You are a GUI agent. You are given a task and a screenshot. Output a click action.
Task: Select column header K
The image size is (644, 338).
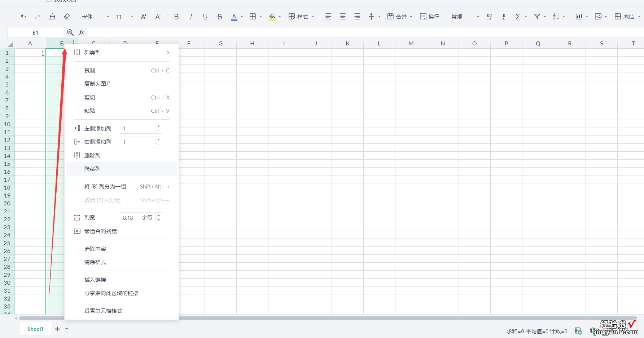[347, 43]
